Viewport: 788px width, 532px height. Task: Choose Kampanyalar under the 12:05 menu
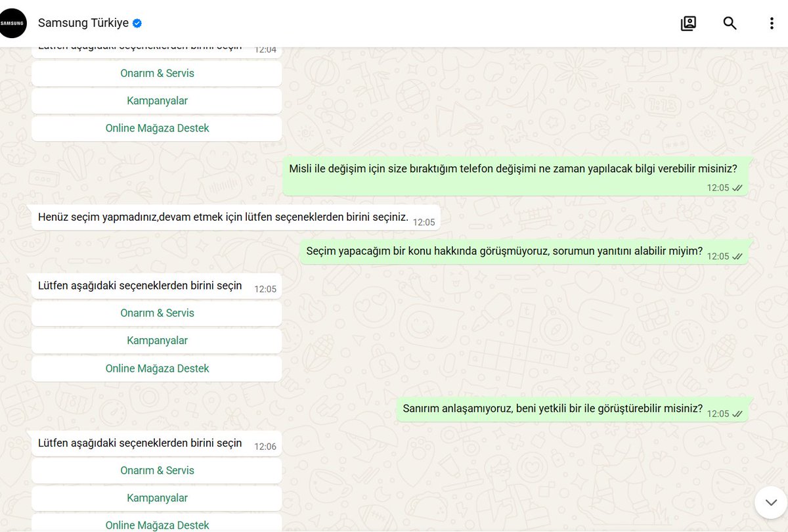157,340
